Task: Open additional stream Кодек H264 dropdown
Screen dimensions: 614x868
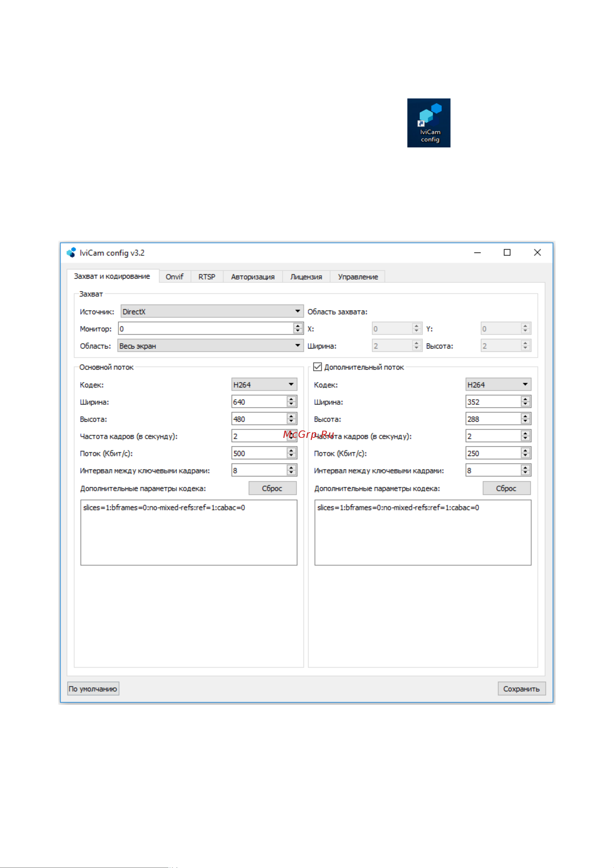Action: (498, 385)
